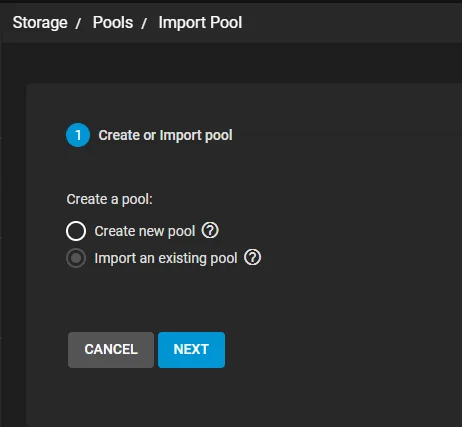Viewport: 462px width, 427px height.
Task: Click the NEXT button
Action: pyautogui.click(x=191, y=350)
